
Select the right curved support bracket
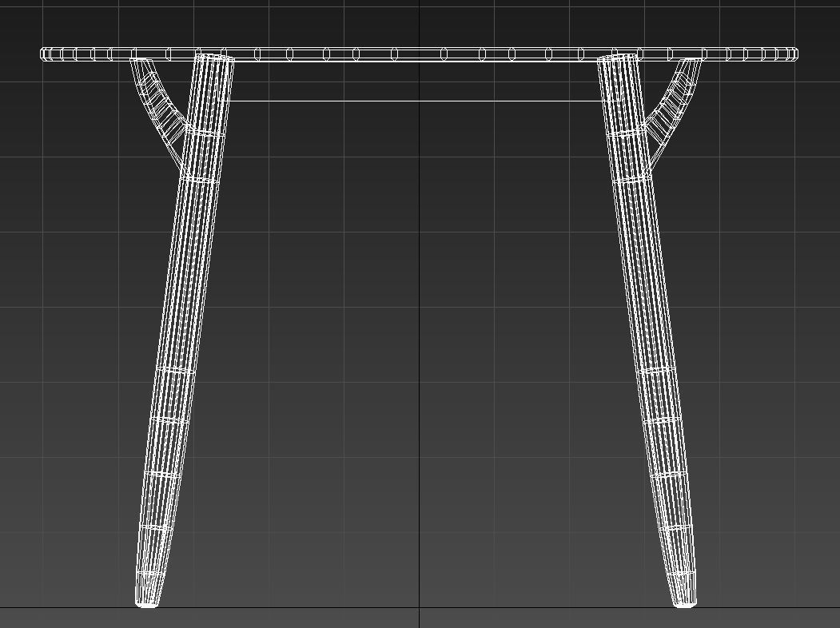[x=673, y=115]
